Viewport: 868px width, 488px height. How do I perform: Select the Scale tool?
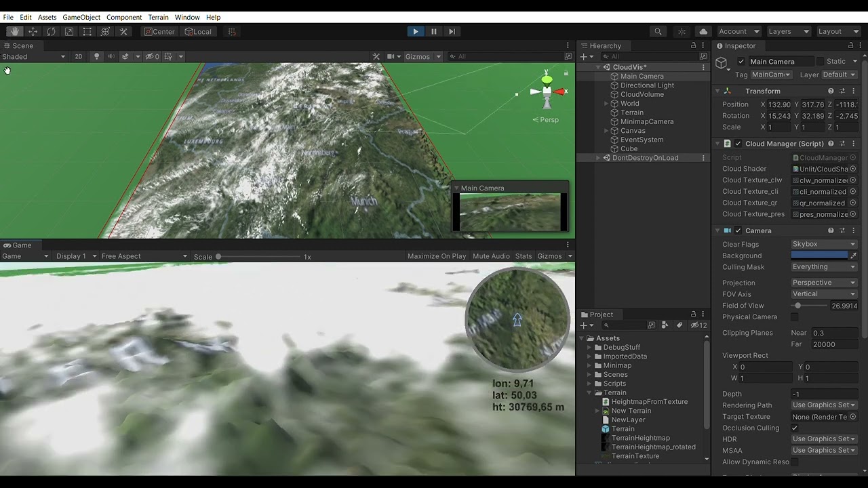[x=69, y=31]
